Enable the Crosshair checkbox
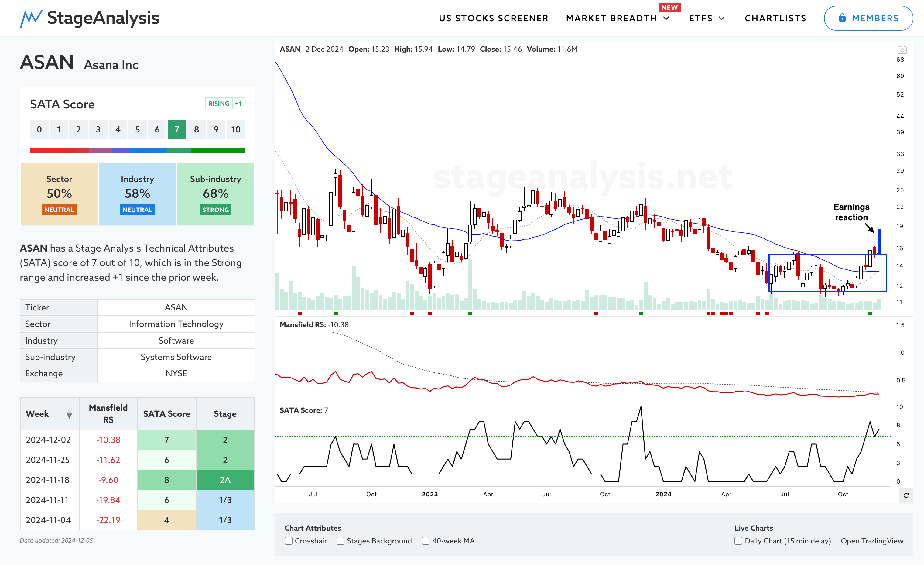Viewport: 924px width, 565px height. tap(288, 541)
